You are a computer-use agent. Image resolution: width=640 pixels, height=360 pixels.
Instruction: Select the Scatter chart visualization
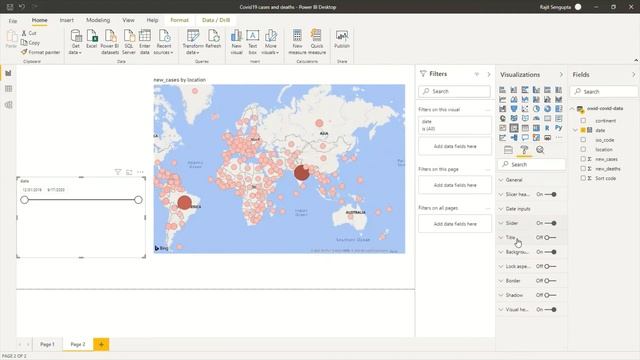click(525, 109)
